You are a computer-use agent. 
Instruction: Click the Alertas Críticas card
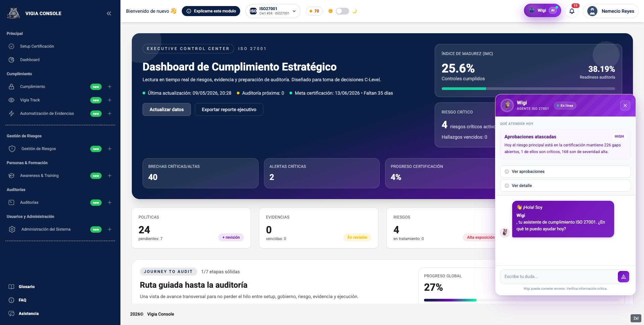click(x=322, y=173)
